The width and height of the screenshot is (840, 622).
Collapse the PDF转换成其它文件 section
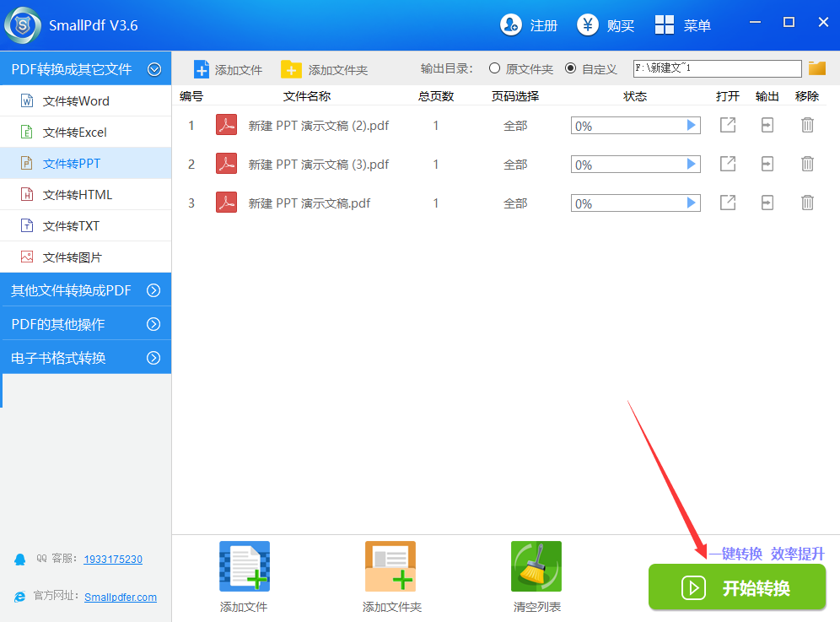[x=154, y=69]
